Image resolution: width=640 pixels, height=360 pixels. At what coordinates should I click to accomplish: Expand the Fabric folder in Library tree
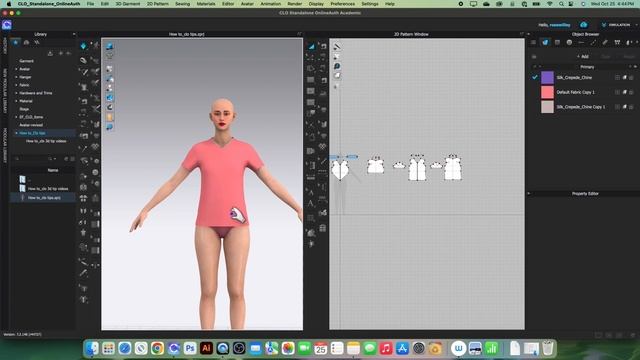coord(16,85)
